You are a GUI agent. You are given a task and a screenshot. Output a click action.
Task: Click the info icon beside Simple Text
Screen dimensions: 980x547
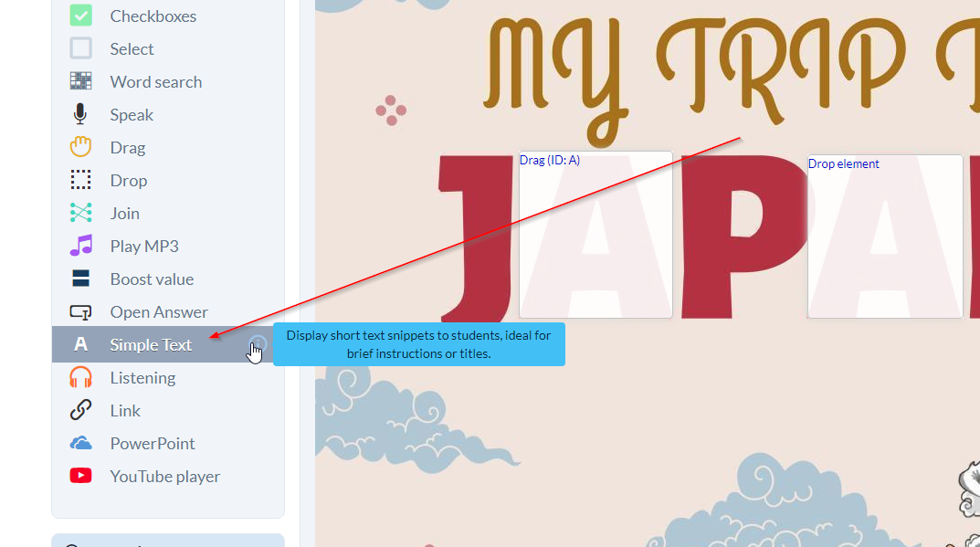pos(258,344)
